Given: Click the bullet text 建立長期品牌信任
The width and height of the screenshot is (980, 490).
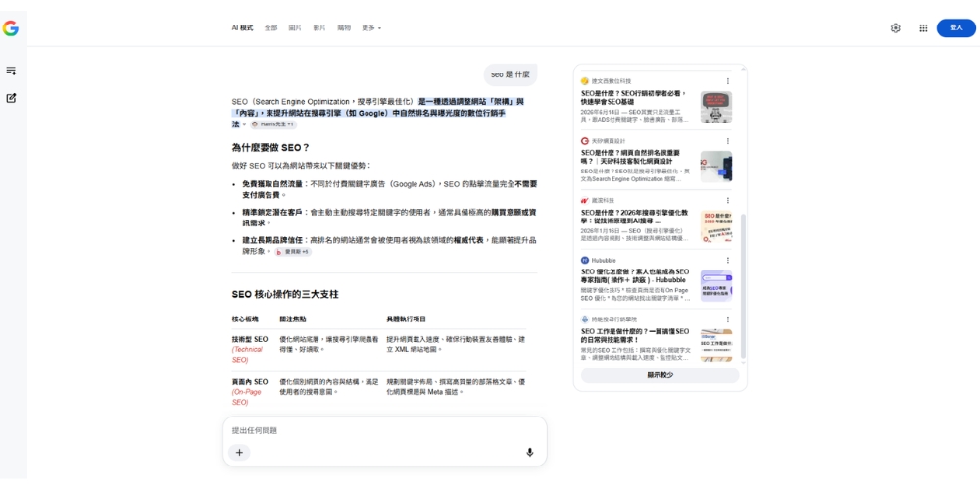Looking at the screenshot, I should 272,240.
